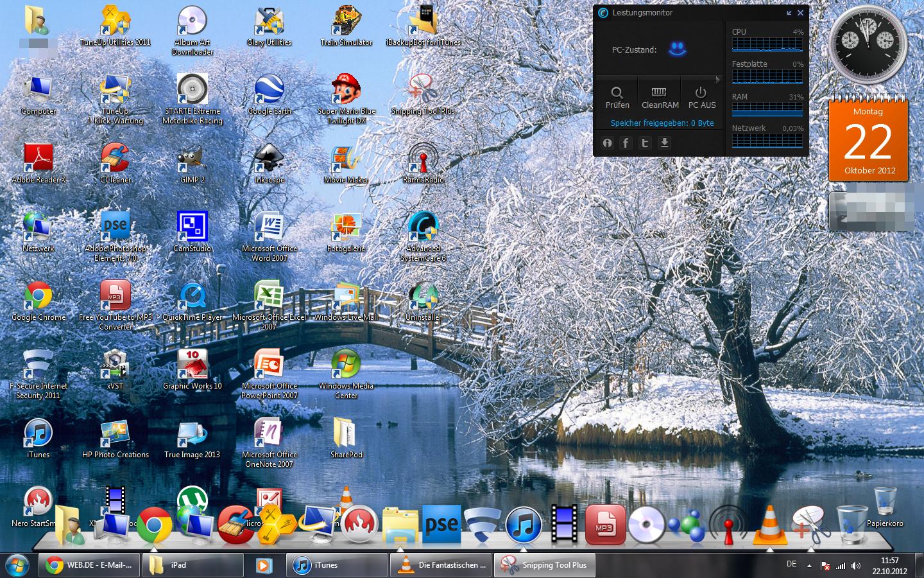Click CleanRAM in Leistungsmonitor

pyautogui.click(x=660, y=98)
